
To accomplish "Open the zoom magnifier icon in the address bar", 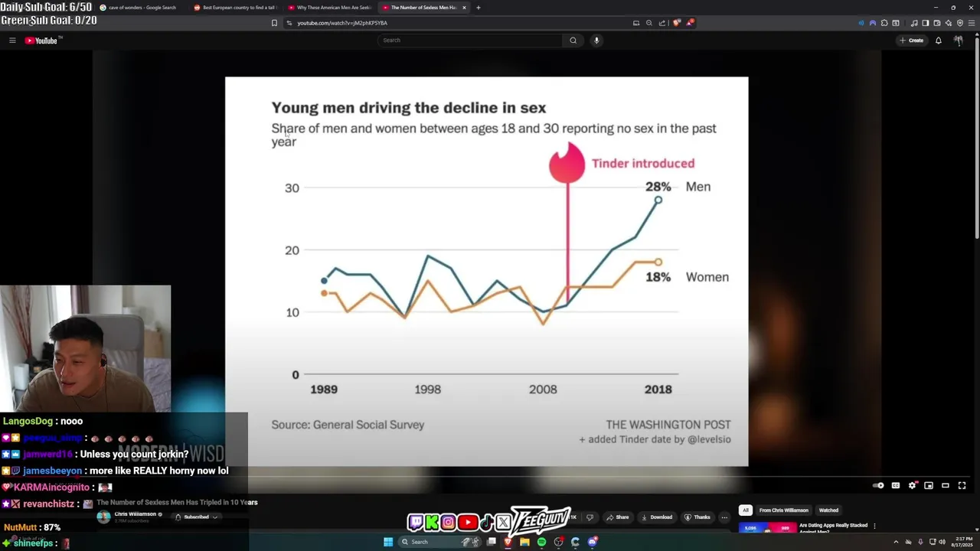I will point(649,23).
